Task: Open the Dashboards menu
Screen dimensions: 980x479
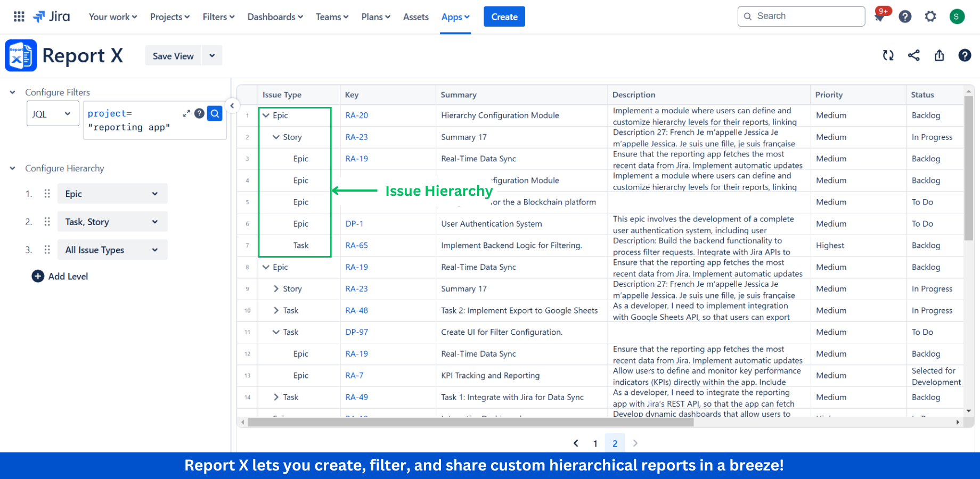Action: 275,17
